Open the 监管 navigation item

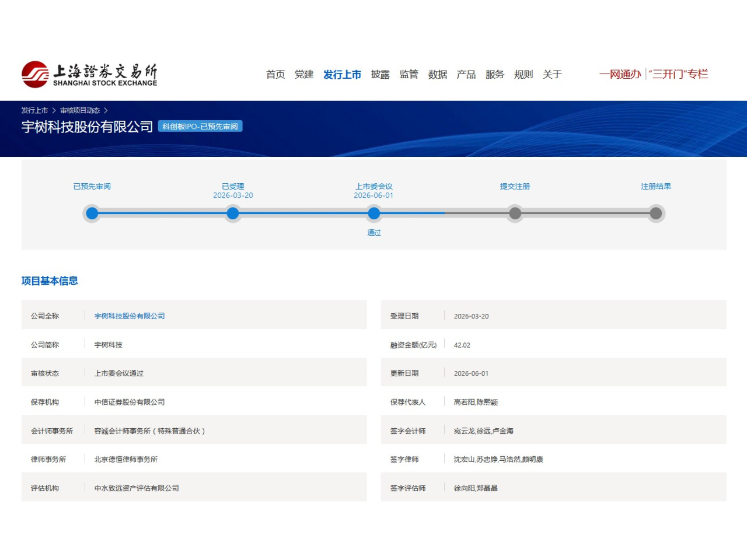409,75
